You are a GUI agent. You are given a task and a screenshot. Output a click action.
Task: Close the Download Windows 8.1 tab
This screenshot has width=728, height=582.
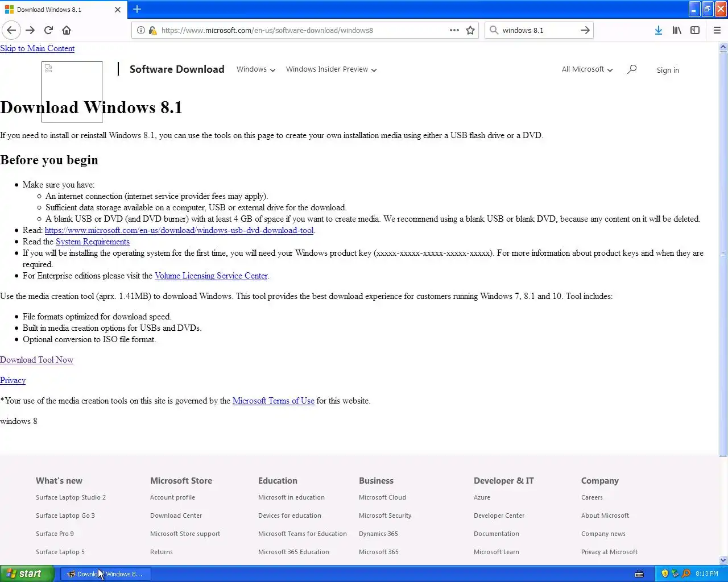(x=118, y=10)
